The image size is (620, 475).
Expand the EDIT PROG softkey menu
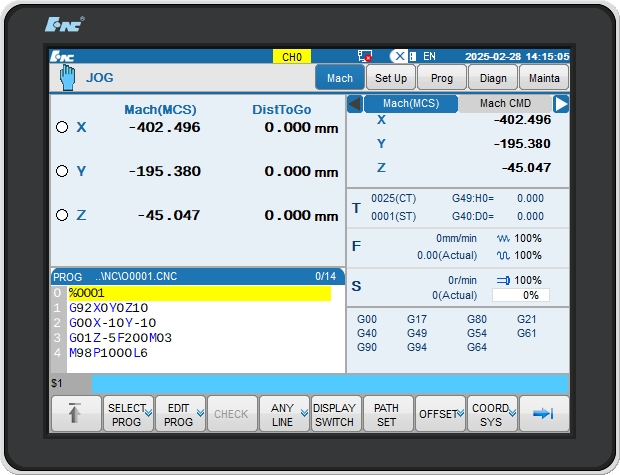click(181, 414)
